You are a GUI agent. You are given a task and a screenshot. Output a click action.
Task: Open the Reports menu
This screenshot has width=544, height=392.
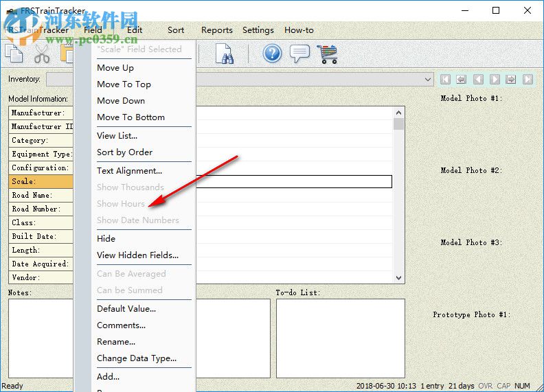[217, 30]
